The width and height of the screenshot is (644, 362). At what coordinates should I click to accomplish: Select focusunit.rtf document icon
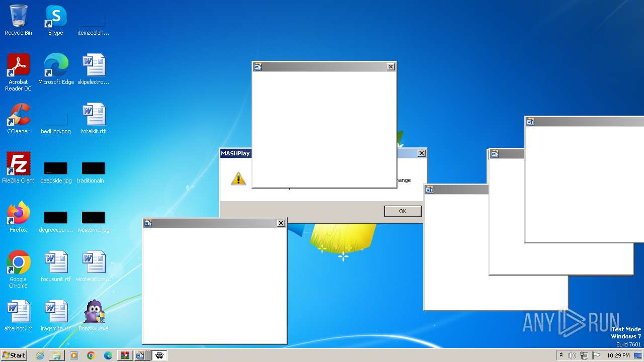[x=56, y=266]
